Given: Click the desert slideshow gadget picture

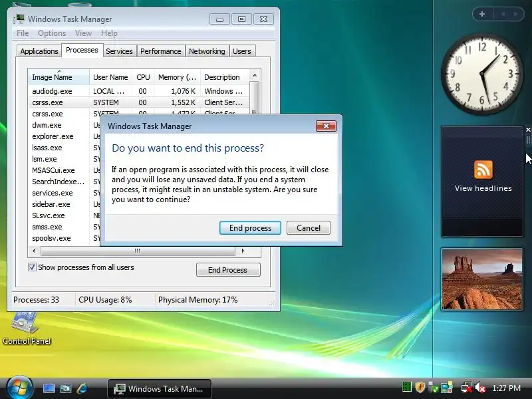Looking at the screenshot, I should click(x=482, y=279).
